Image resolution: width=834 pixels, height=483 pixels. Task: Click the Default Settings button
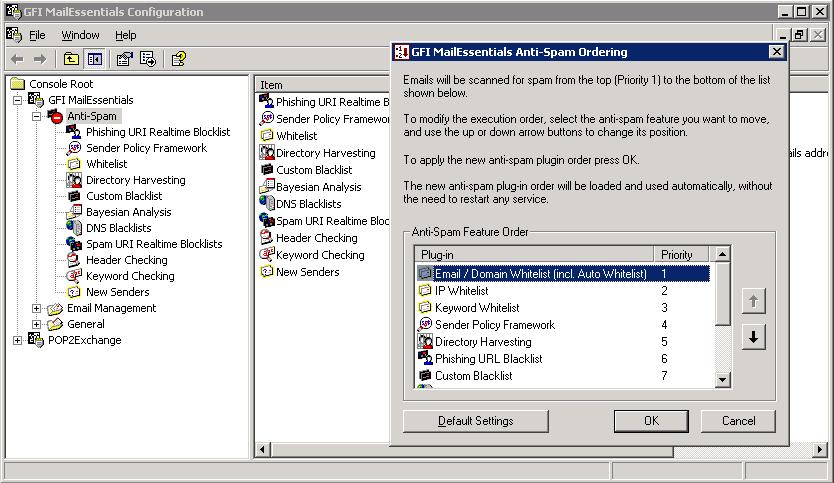click(x=476, y=421)
